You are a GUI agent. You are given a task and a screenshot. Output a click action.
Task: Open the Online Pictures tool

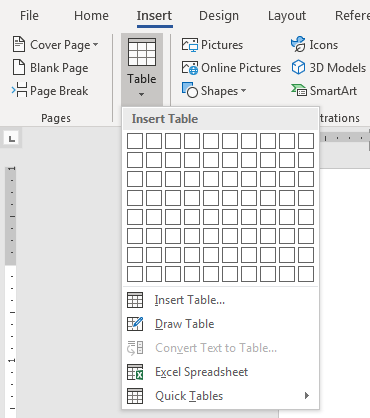pyautogui.click(x=231, y=68)
